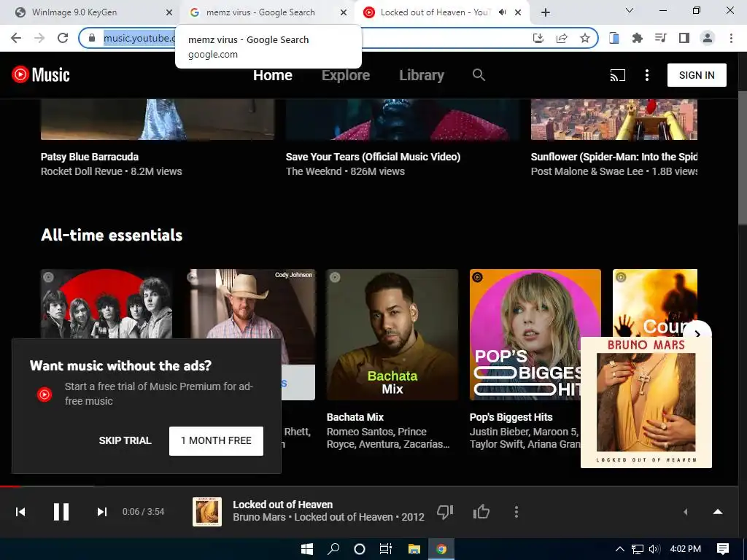This screenshot has height=560, width=747.
Task: Open the media controls toolbar icon
Action: point(661,38)
